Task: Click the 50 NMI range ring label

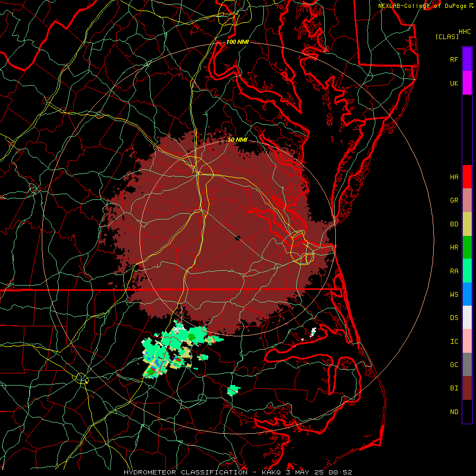Action: [x=237, y=140]
